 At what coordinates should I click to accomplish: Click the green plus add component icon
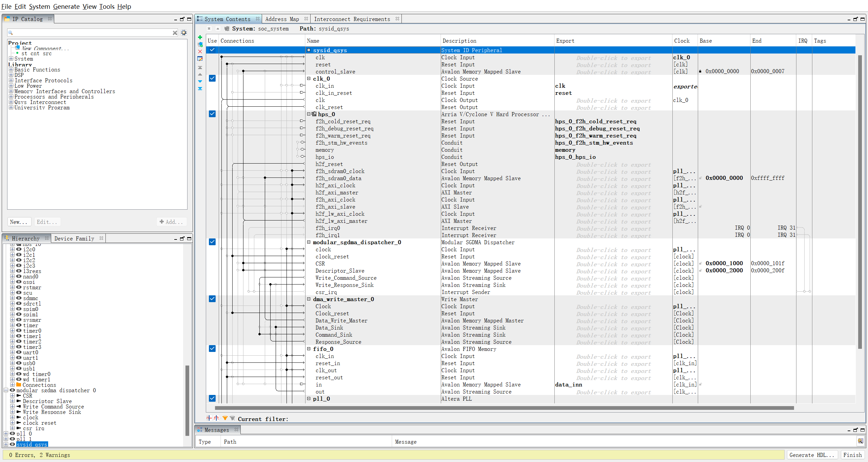pos(200,37)
